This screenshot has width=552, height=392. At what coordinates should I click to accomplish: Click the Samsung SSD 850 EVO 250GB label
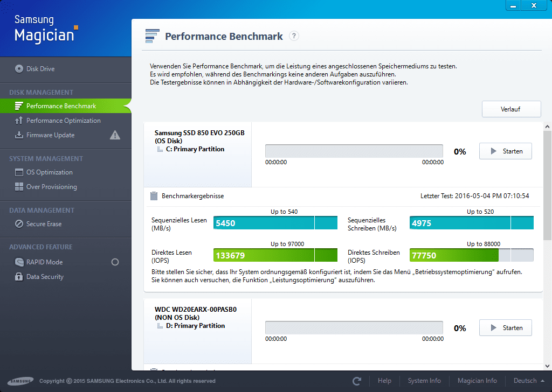(x=199, y=133)
